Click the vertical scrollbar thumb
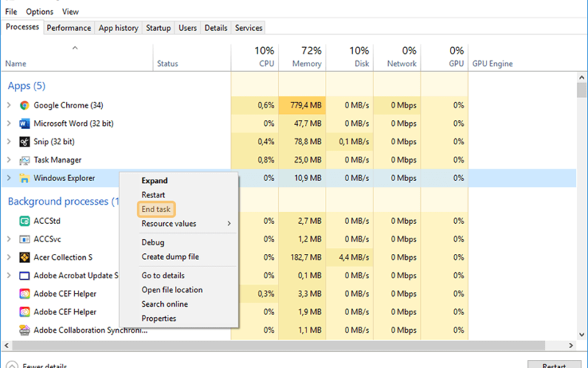588x368 pixels. click(581, 90)
